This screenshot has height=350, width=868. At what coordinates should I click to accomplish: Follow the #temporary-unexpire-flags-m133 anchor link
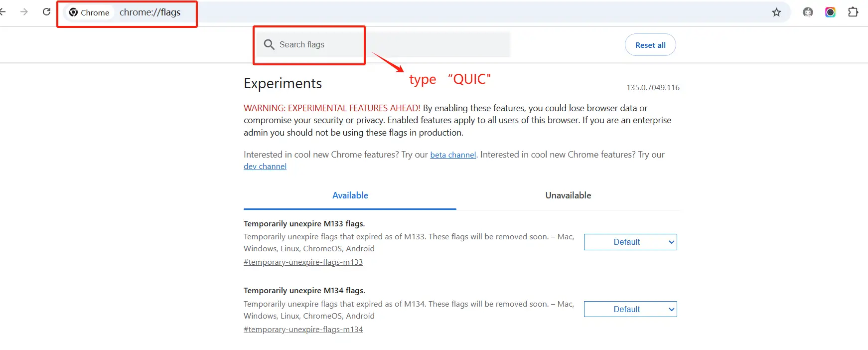point(303,262)
